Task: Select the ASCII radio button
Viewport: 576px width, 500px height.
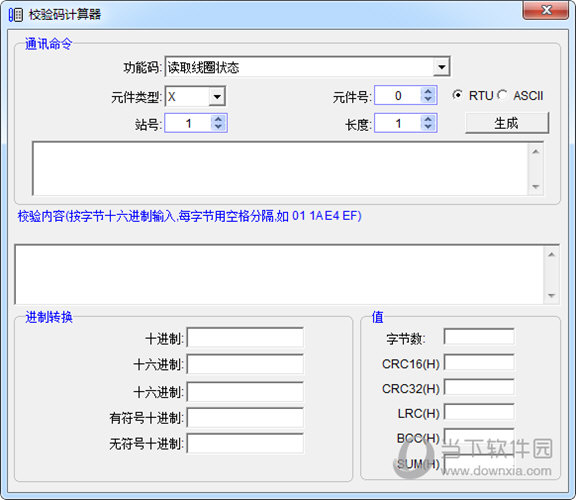Action: [502, 95]
